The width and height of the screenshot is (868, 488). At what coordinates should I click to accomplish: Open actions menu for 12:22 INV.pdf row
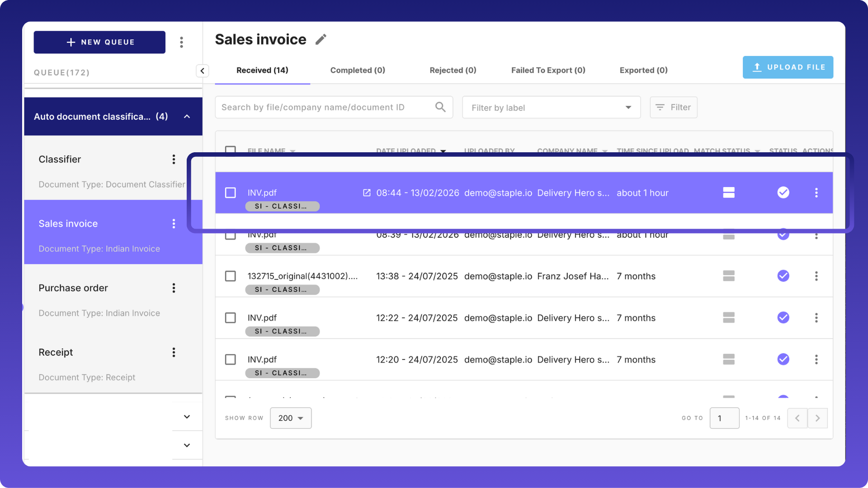(816, 318)
